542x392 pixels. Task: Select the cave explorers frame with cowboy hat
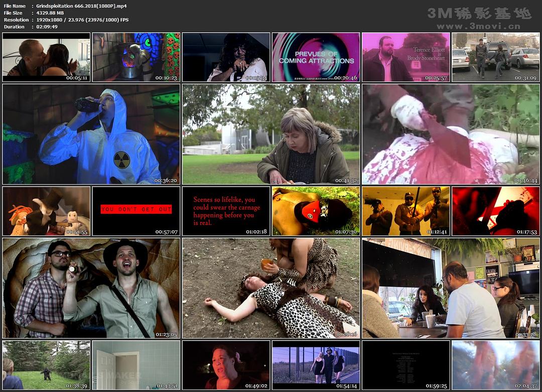[x=91, y=288]
